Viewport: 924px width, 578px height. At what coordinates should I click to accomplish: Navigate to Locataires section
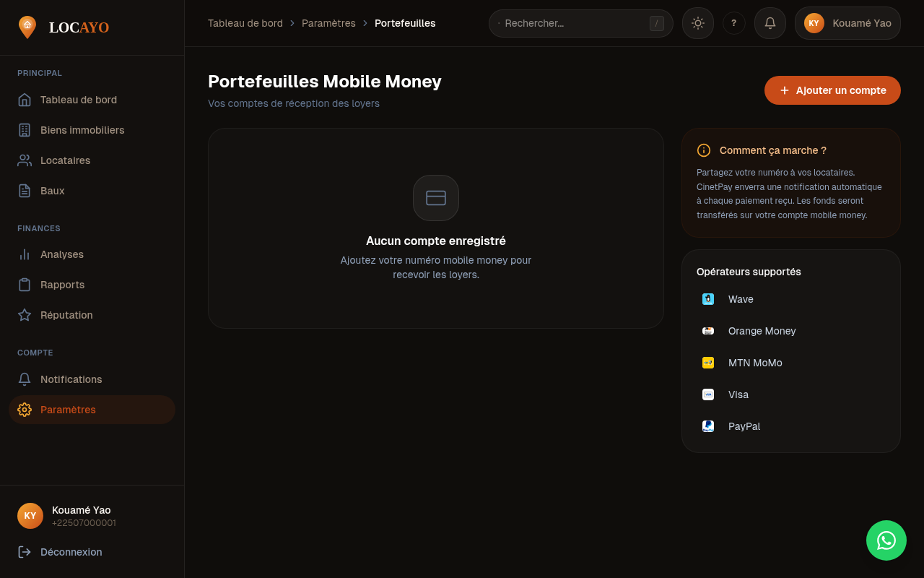pos(65,160)
